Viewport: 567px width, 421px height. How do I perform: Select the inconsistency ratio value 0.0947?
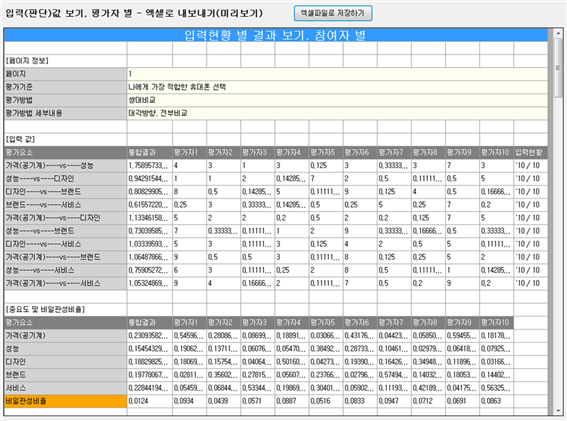394,401
